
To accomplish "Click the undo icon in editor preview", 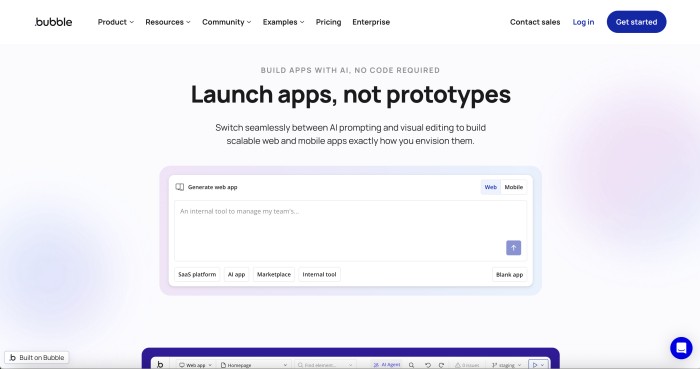I will click(428, 365).
